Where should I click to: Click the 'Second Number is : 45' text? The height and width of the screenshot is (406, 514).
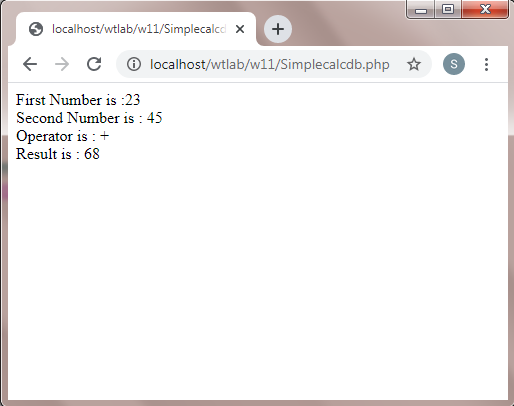pos(89,118)
